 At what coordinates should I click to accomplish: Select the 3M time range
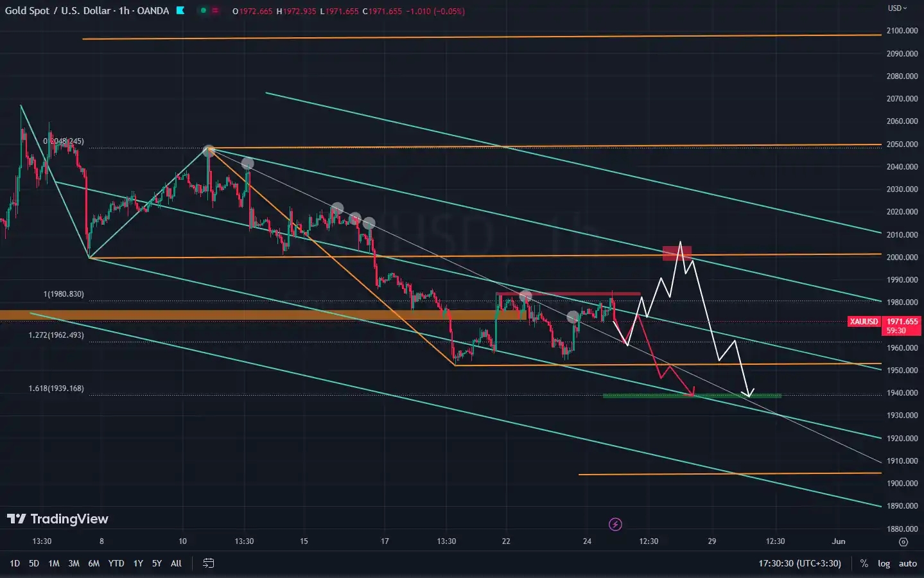(74, 563)
